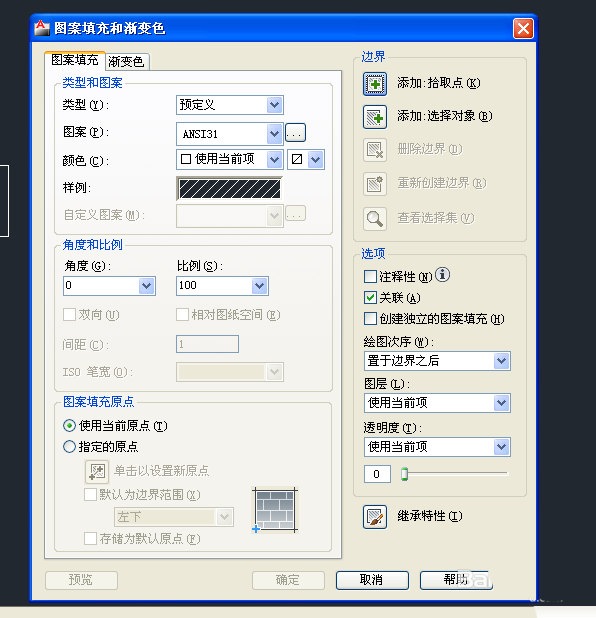Click the annotative info icon next to 注释性

click(442, 274)
